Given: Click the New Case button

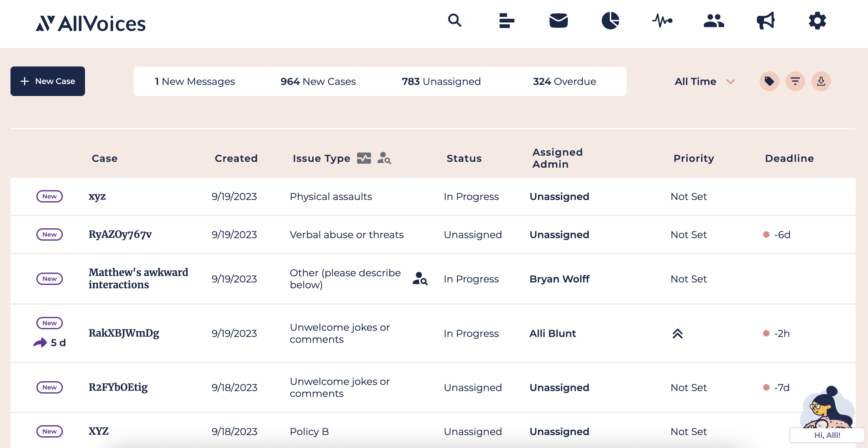Looking at the screenshot, I should [x=47, y=81].
